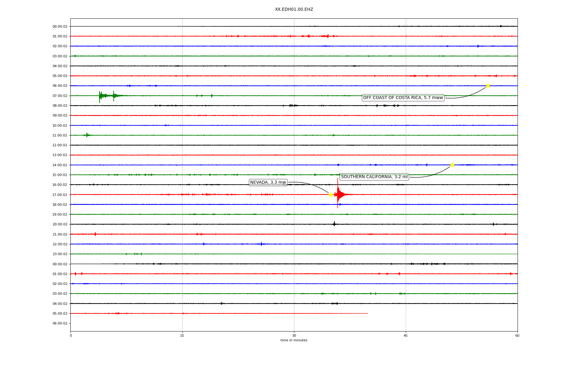Click the 15 minute x-axis tick label
Viewport: 588px width, 368px height.
(182, 335)
